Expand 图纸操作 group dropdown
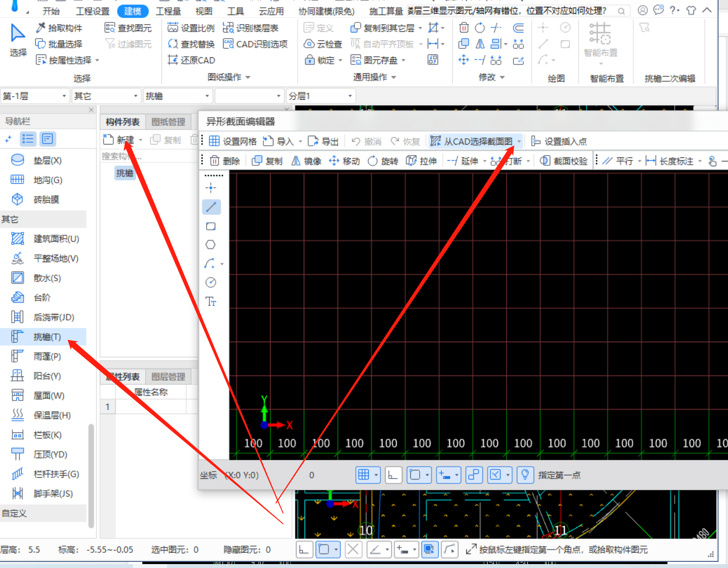 (248, 77)
